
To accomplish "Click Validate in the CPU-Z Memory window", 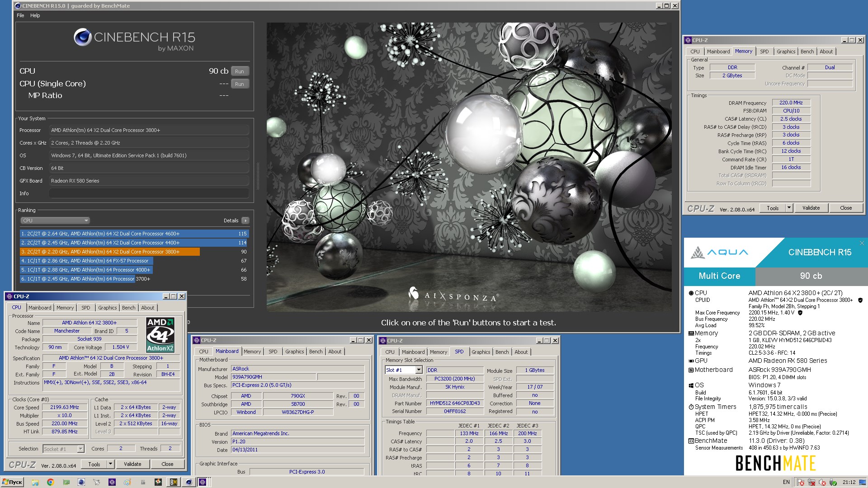I will [x=811, y=208].
